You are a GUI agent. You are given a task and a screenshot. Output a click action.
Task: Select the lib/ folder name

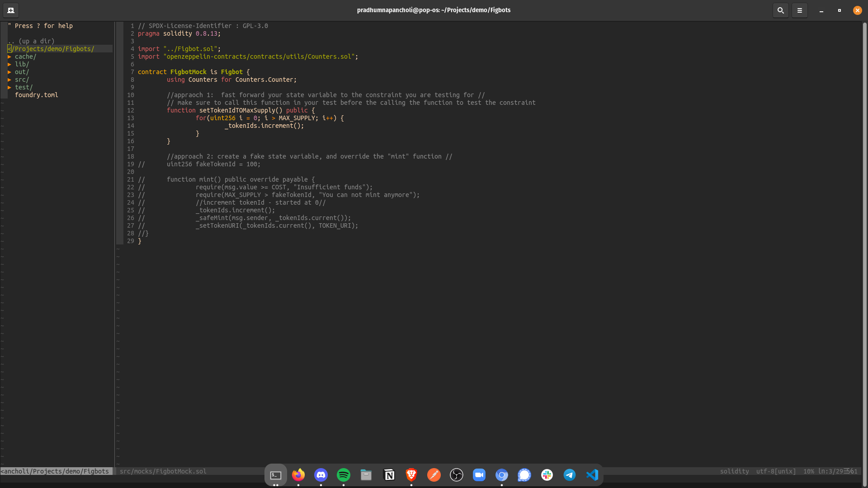coord(22,64)
